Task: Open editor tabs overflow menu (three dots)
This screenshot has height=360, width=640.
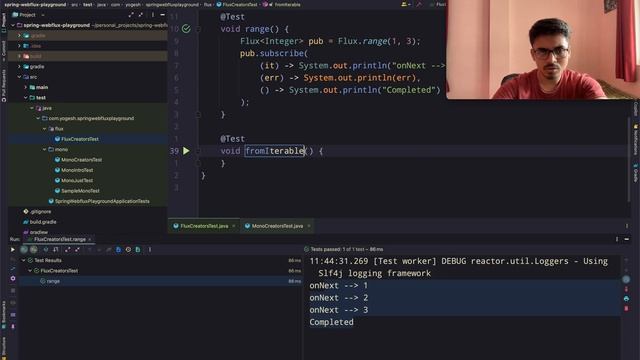Action: pyautogui.click(x=627, y=226)
